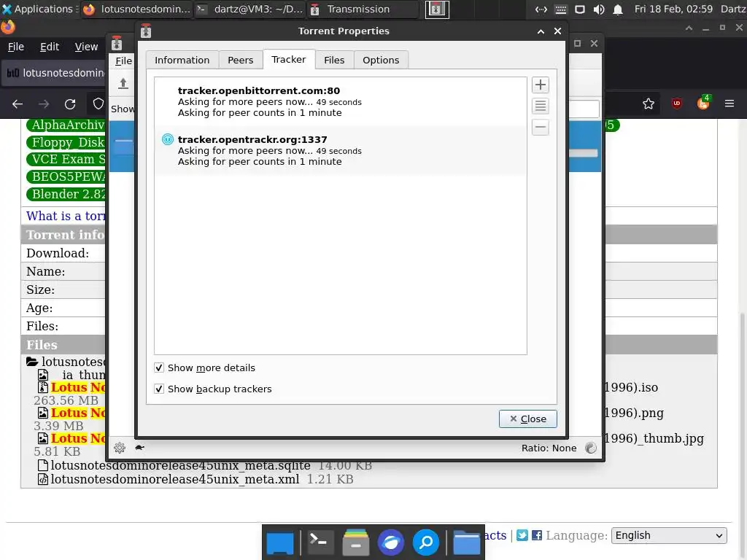The image size is (747, 560).
Task: Click Firefox back arrow
Action: point(18,104)
